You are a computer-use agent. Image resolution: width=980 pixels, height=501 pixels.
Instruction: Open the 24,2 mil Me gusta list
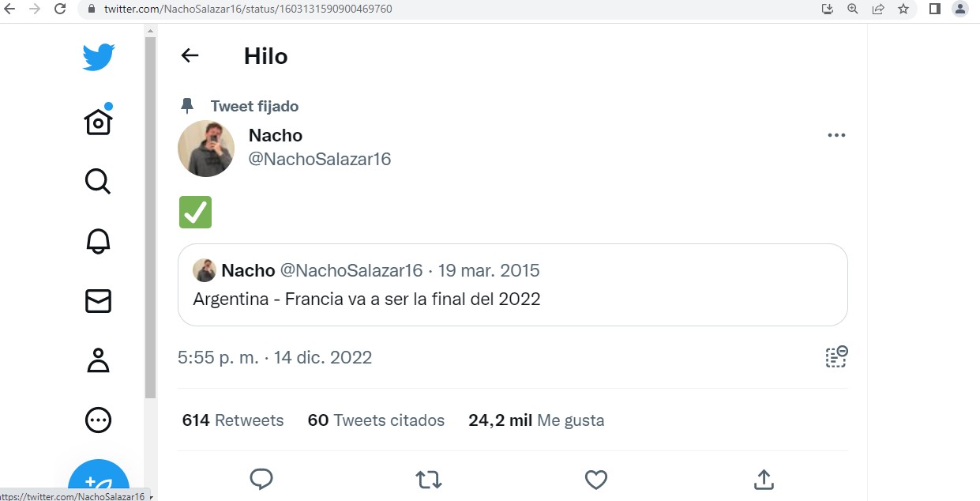[x=536, y=420]
